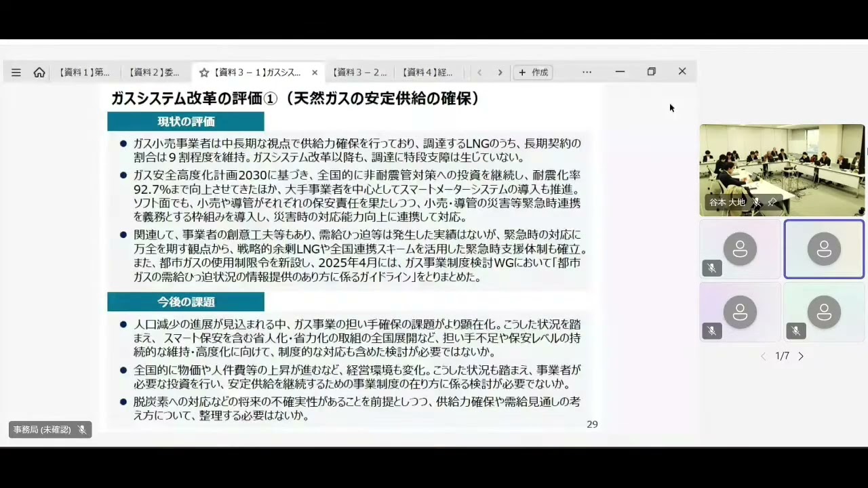The width and height of the screenshot is (868, 488).
Task: Switch to the 【資料2】委 tab
Action: pos(154,73)
